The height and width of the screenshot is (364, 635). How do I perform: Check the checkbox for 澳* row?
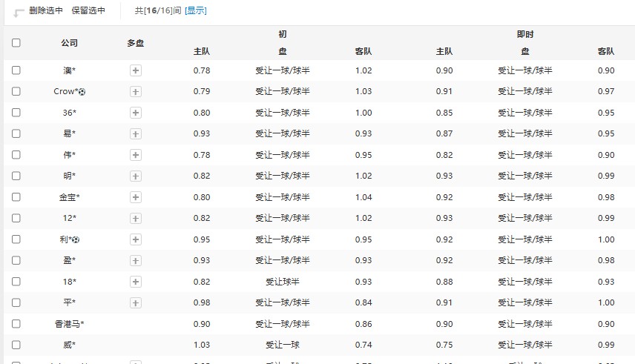coord(16,70)
